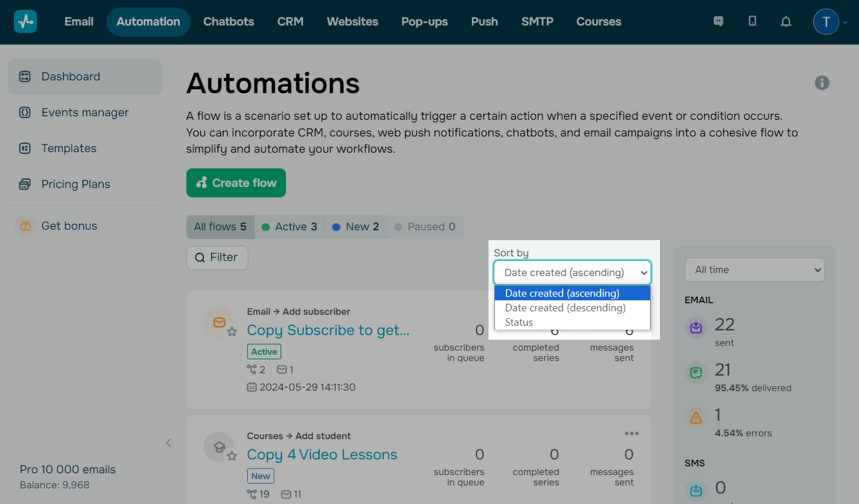Click the Dashboard sidebar icon
This screenshot has width=859, height=504.
[x=25, y=76]
